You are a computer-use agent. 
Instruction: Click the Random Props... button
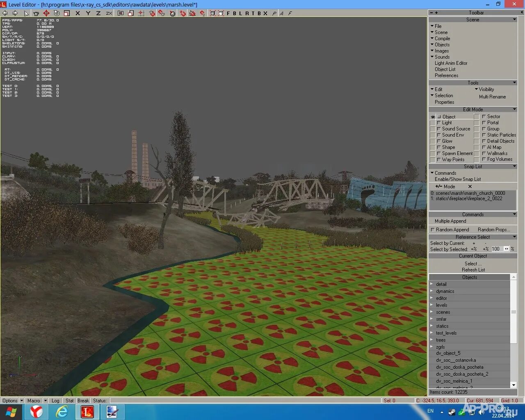click(494, 230)
